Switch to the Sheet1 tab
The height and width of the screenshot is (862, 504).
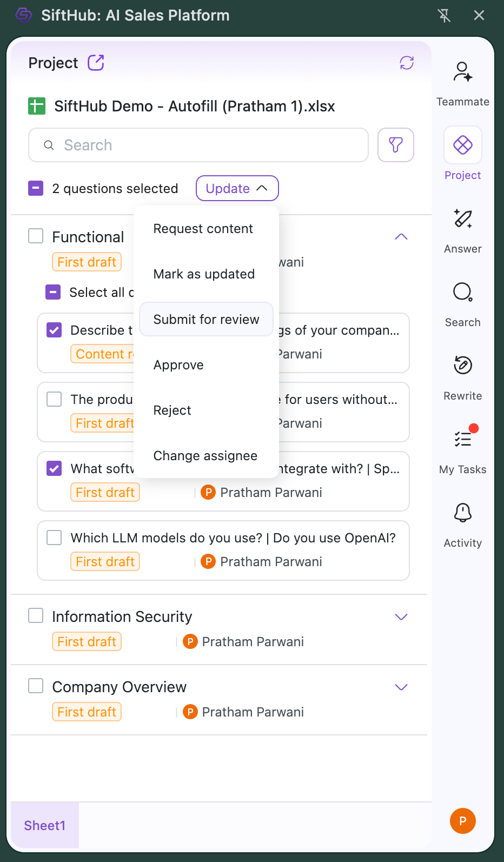click(x=45, y=826)
